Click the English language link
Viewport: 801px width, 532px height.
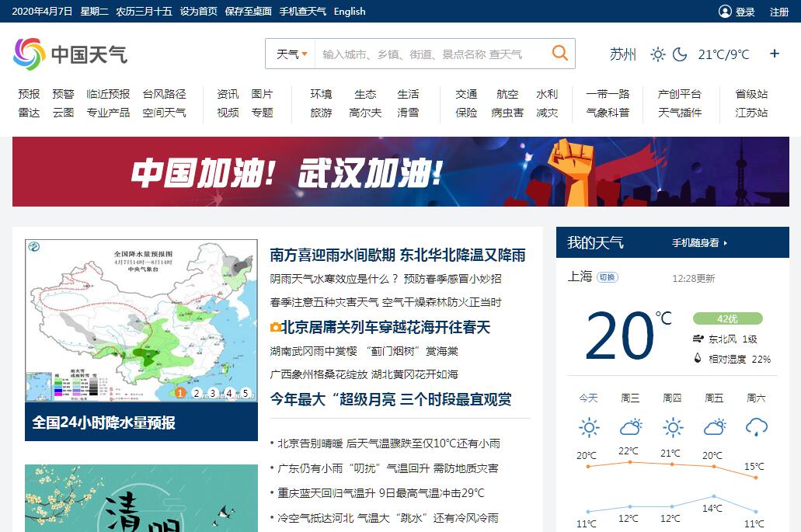pos(350,12)
